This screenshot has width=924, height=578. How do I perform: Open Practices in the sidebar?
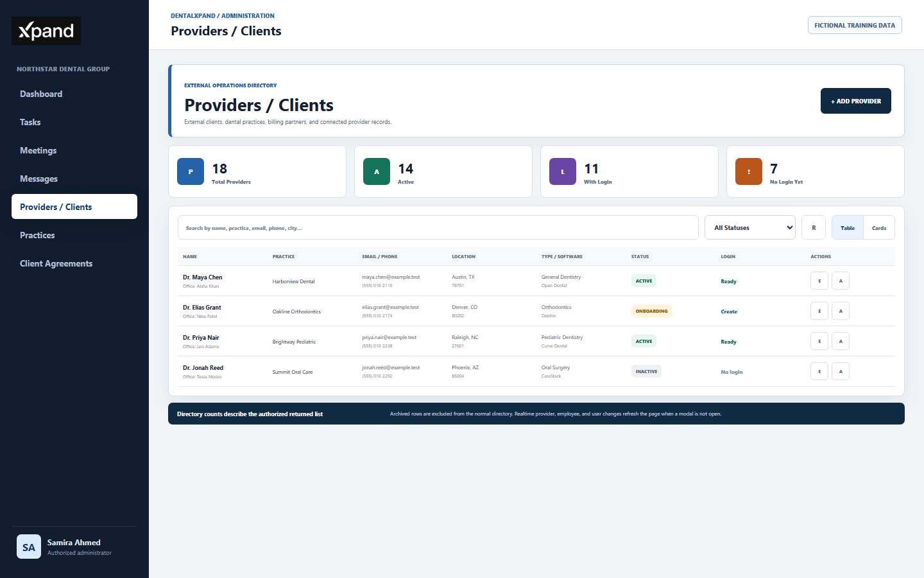(74, 235)
